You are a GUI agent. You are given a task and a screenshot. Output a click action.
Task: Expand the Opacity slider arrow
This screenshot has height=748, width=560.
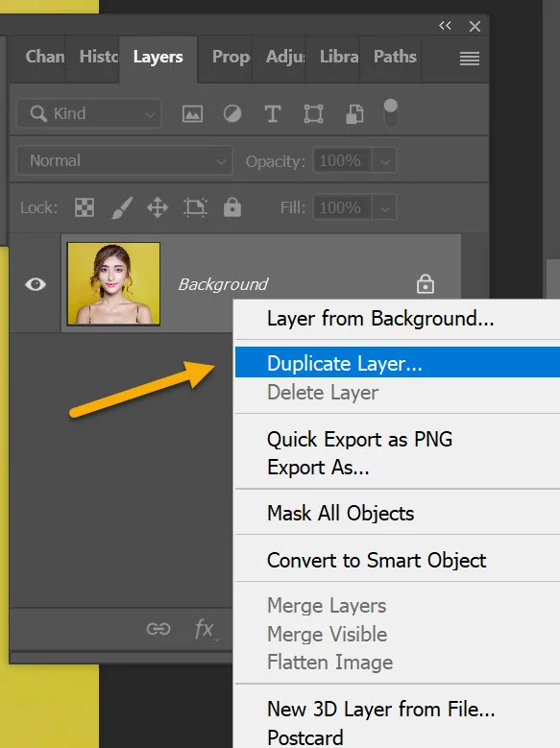click(385, 161)
